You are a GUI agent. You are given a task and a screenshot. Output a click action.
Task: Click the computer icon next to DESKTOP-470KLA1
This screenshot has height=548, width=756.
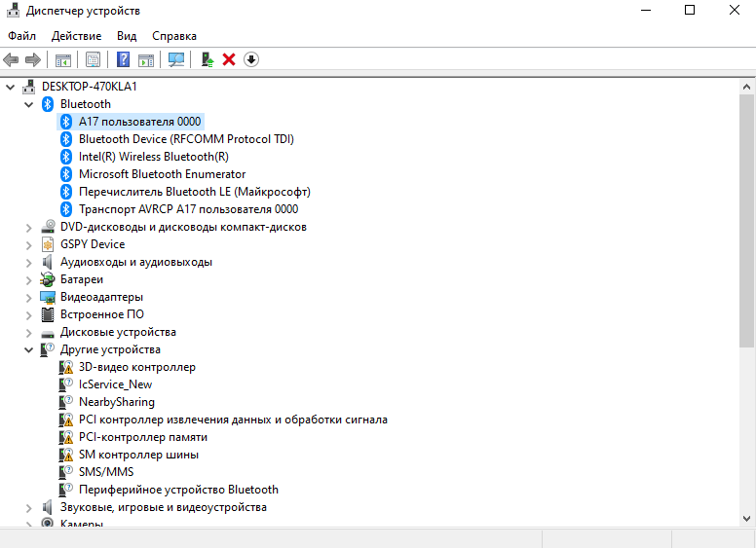(29, 87)
